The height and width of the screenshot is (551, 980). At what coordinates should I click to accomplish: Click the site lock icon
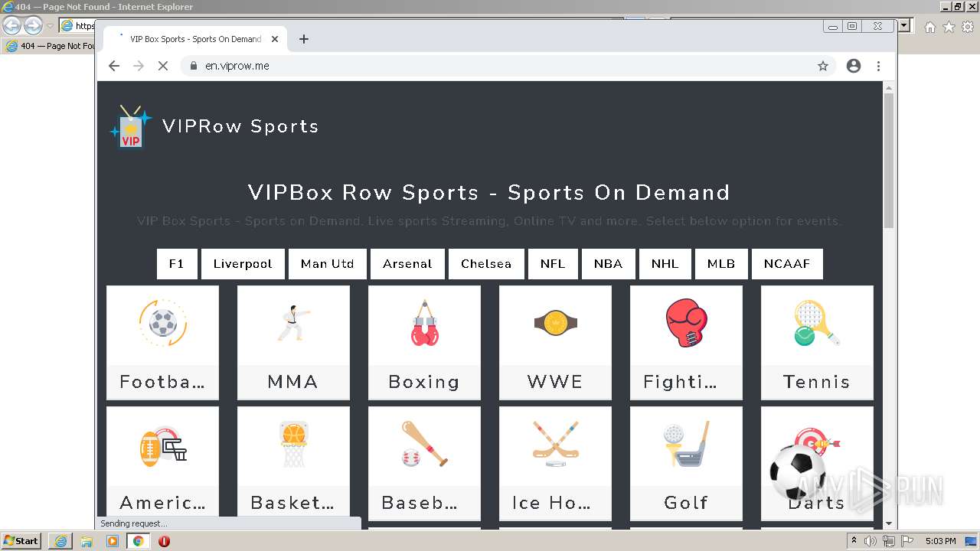click(x=193, y=66)
